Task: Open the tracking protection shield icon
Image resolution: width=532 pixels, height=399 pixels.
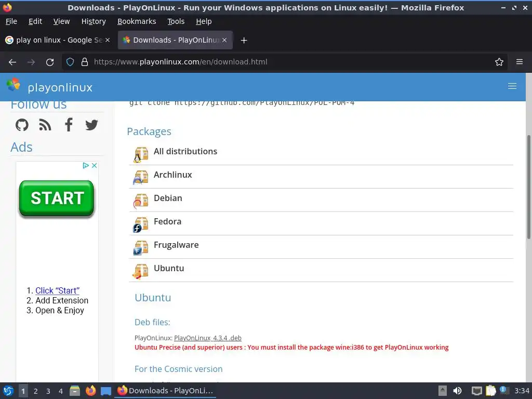Action: (x=70, y=62)
